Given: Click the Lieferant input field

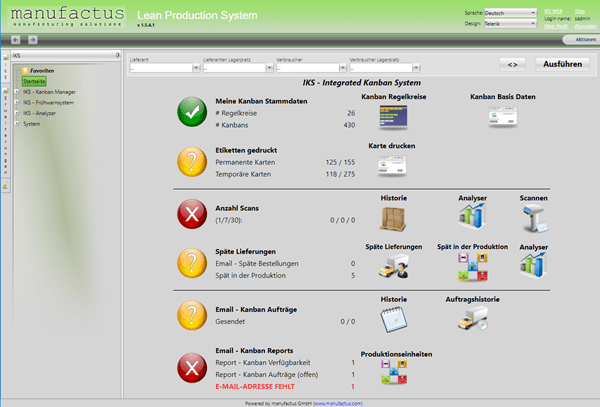Looking at the screenshot, I should coord(161,68).
